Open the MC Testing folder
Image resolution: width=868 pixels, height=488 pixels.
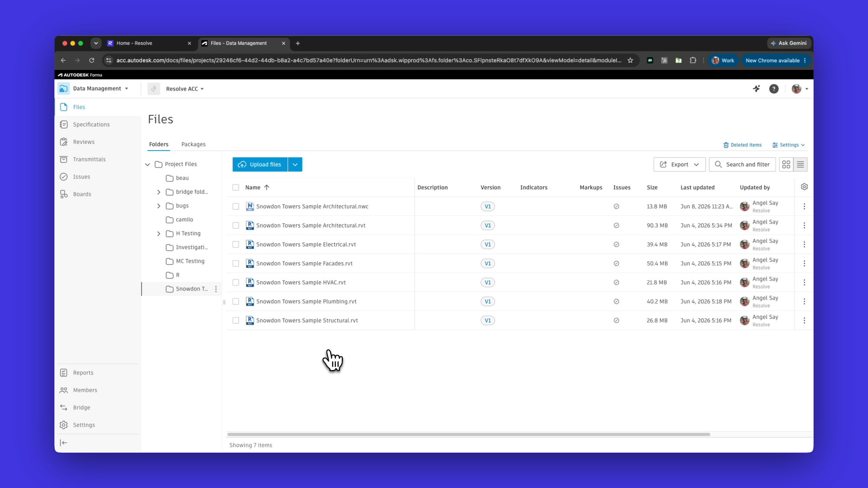(190, 261)
